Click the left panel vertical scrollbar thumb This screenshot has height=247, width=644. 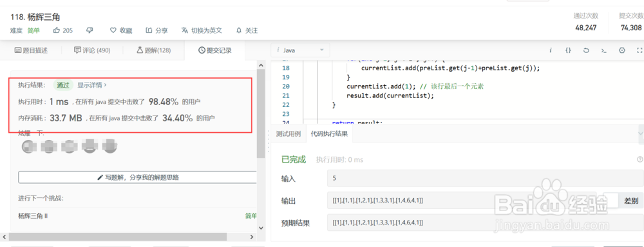pos(261,114)
